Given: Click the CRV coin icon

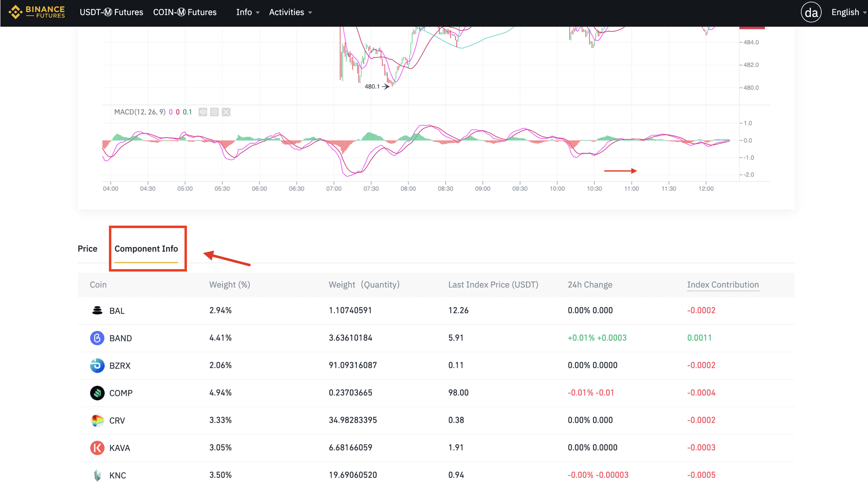Looking at the screenshot, I should coord(97,420).
